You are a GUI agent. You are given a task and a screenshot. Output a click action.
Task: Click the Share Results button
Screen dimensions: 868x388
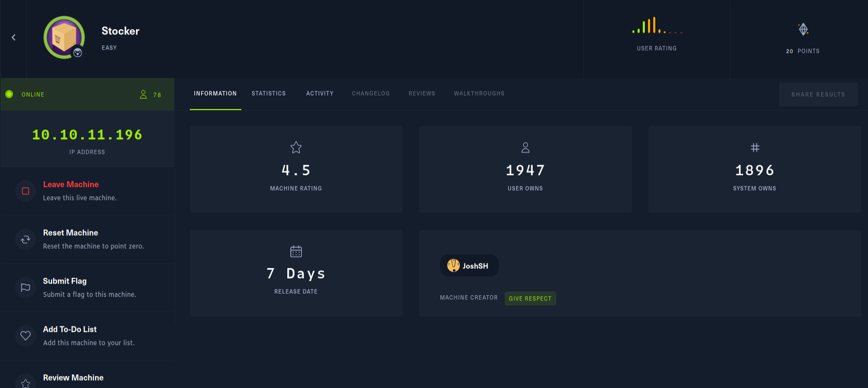pos(818,94)
